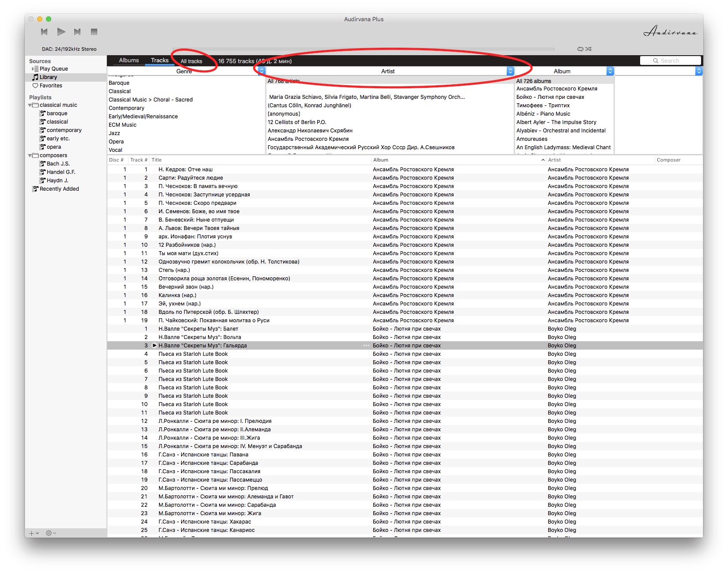Click the play indicator on the Гальярда row
Screen dimensions: 728x573
click(154, 346)
